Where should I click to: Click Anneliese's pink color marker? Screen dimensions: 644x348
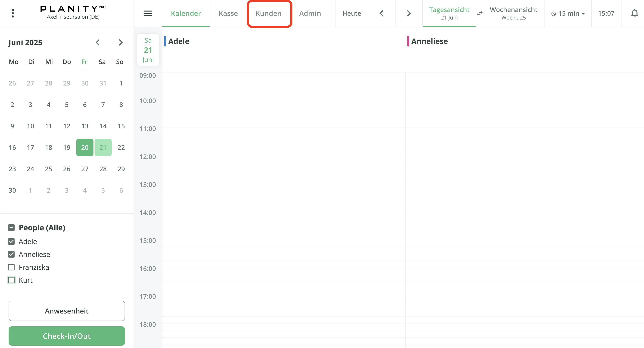(408, 41)
